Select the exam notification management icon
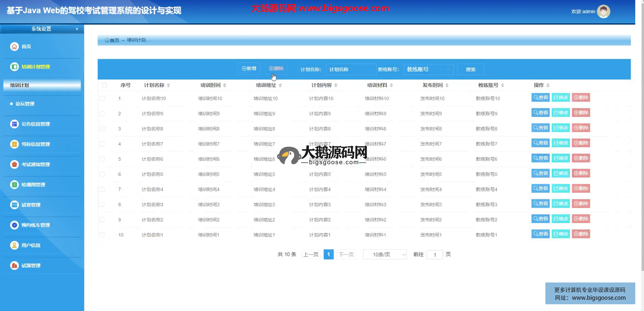The height and width of the screenshot is (311, 644). coord(14,164)
